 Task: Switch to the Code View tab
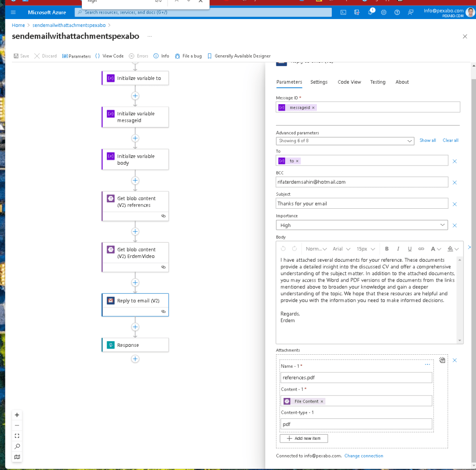(x=349, y=82)
